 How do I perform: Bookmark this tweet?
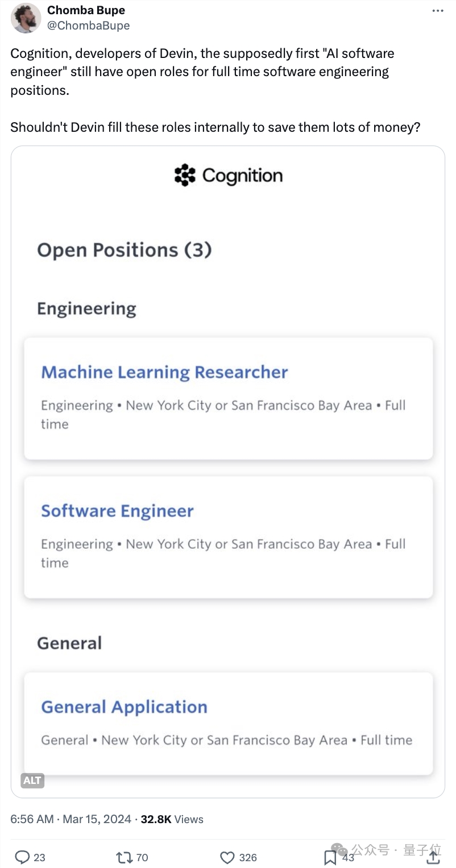(x=330, y=857)
